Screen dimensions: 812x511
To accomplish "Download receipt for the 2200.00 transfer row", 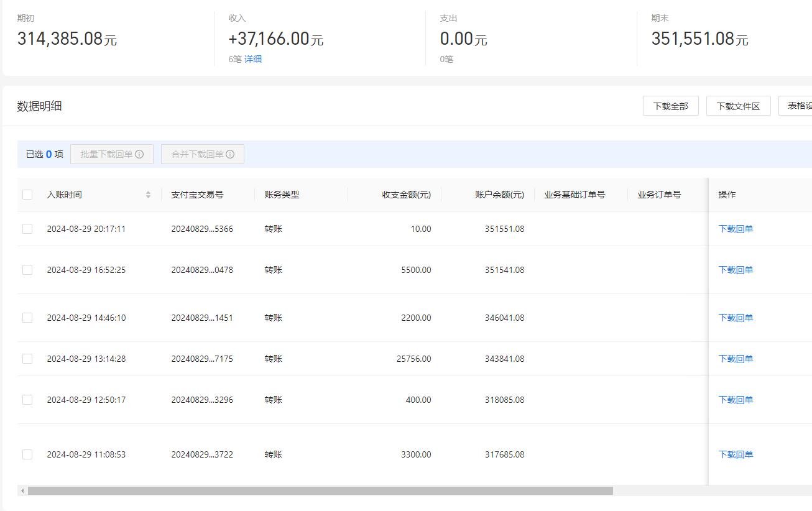I will point(736,318).
